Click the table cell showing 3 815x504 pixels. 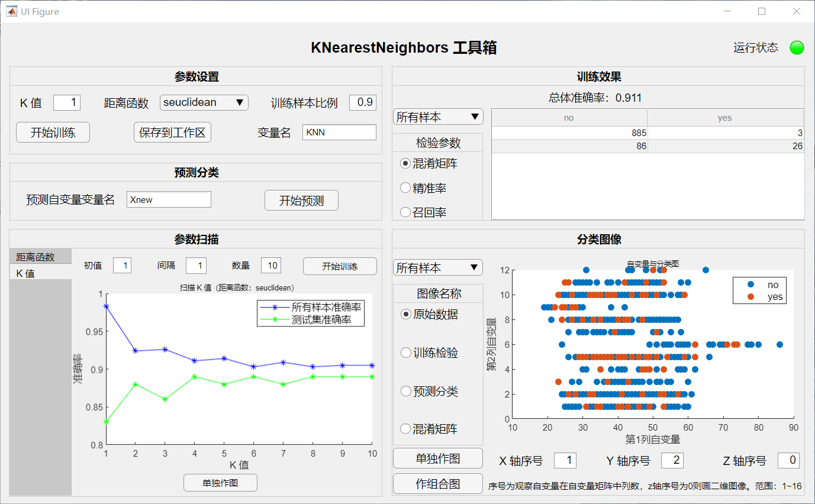(x=726, y=133)
